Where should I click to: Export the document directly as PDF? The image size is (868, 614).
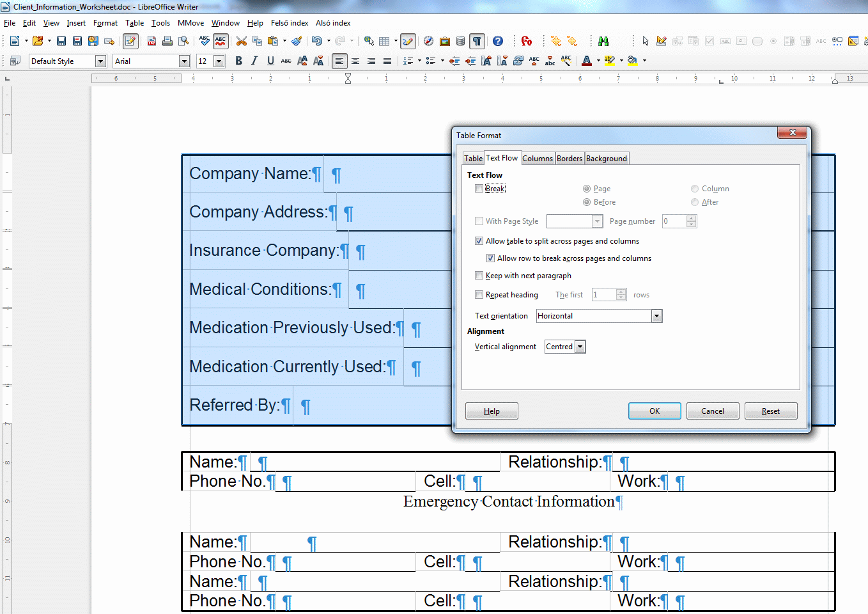coord(151,41)
